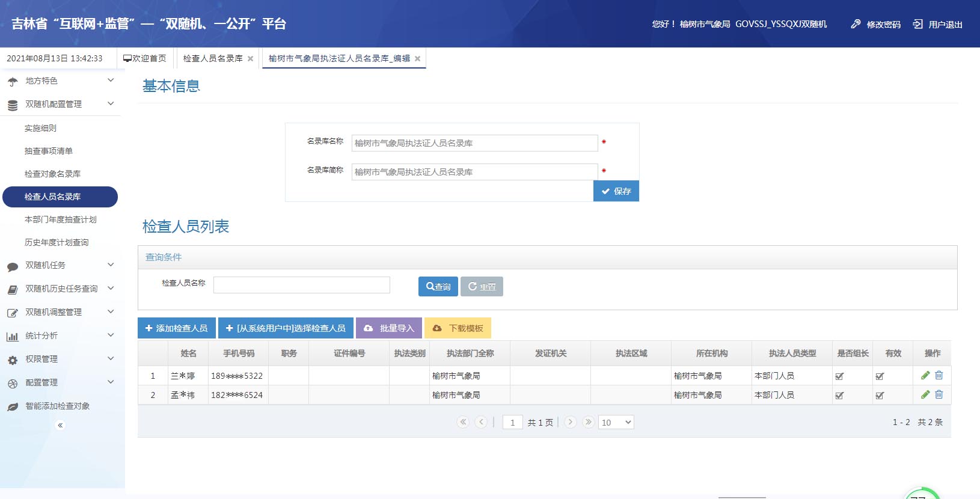Image resolution: width=980 pixels, height=499 pixels.
Task: Toggle the 有效 checkbox for row 1
Action: pos(880,376)
